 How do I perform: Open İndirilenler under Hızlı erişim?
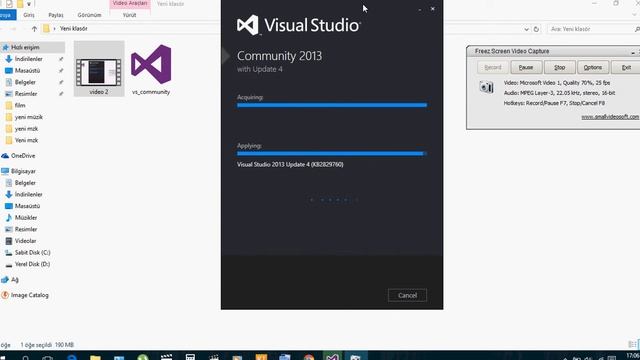[29, 59]
